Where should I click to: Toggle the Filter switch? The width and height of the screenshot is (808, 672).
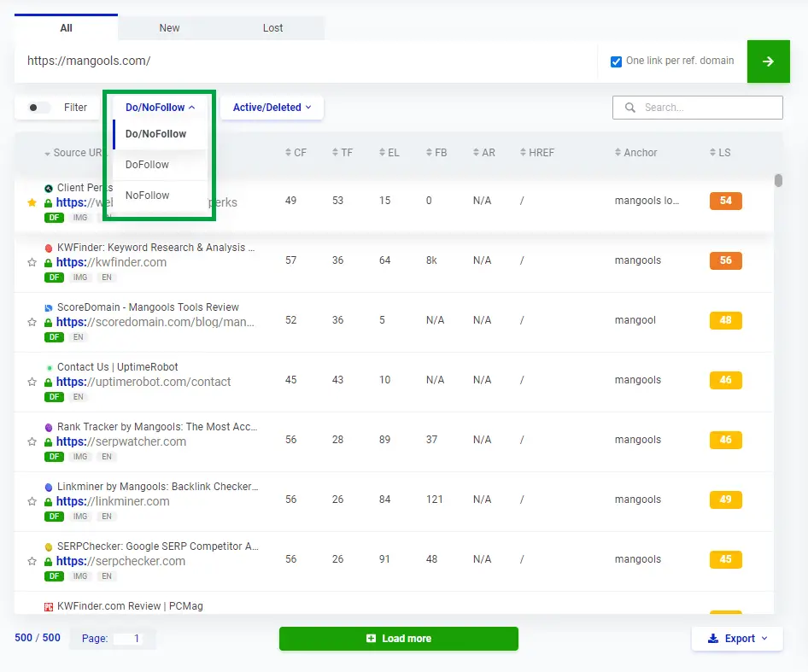click(38, 108)
